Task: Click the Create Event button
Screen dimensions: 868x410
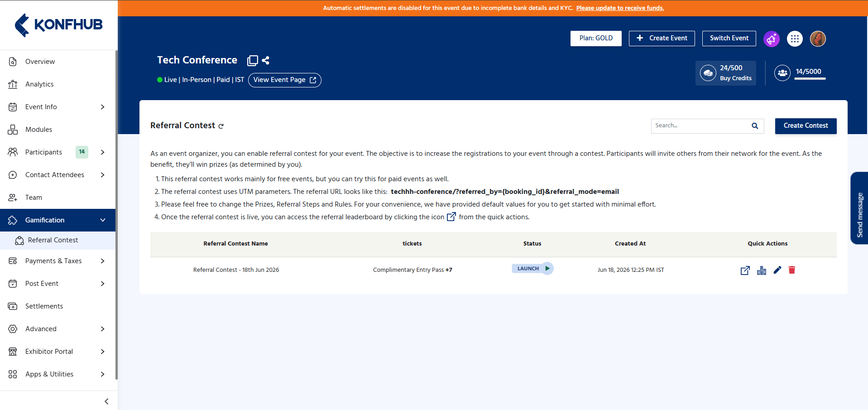Action: pyautogui.click(x=662, y=39)
